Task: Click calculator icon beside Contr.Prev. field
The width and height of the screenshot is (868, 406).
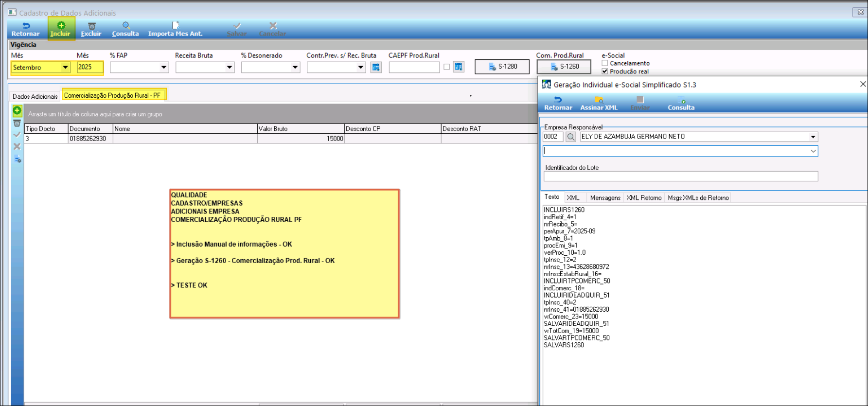Action: 376,67
